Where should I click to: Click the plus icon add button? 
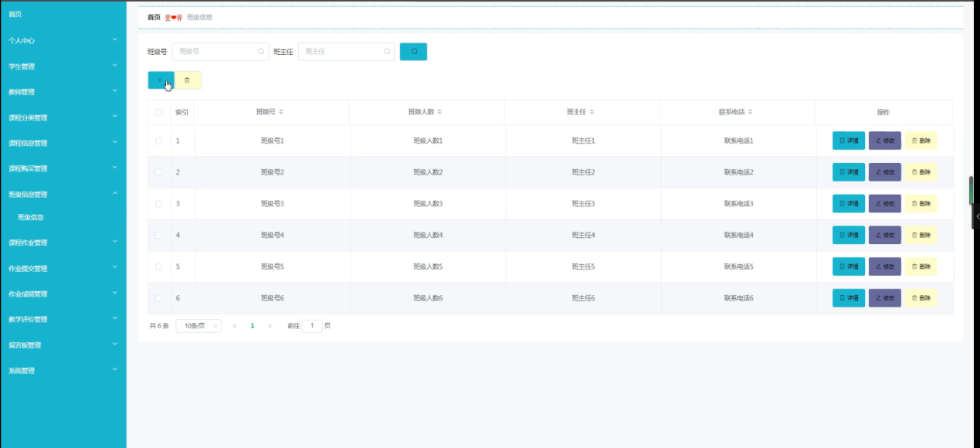pos(161,80)
